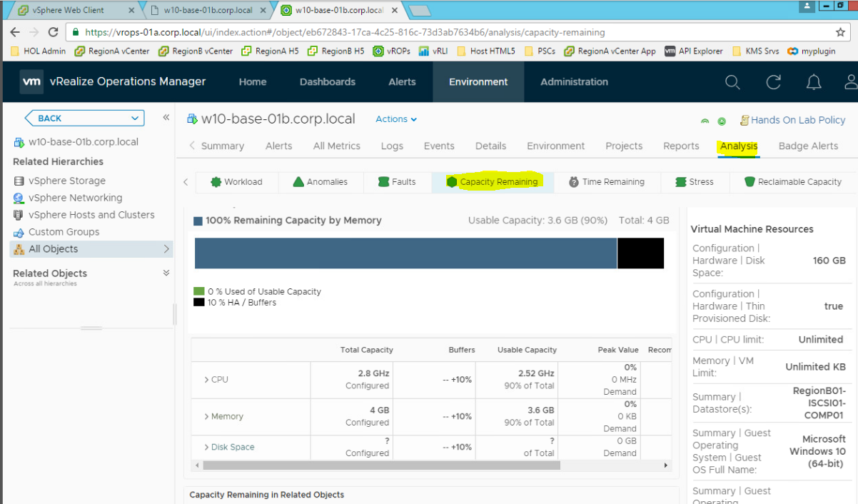Switch to the Projects tab
Viewport: 858px width, 504px height.
(624, 146)
